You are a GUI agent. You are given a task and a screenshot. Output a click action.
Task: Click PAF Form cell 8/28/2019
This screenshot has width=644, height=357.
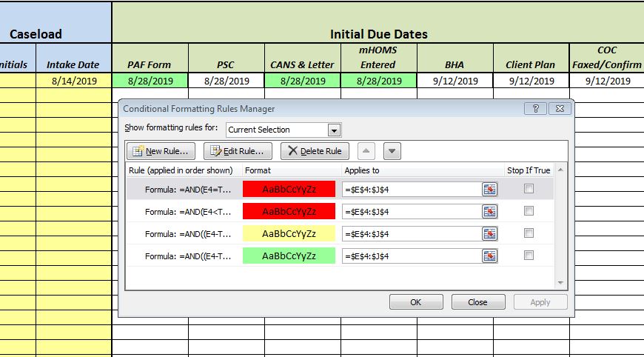coord(150,81)
